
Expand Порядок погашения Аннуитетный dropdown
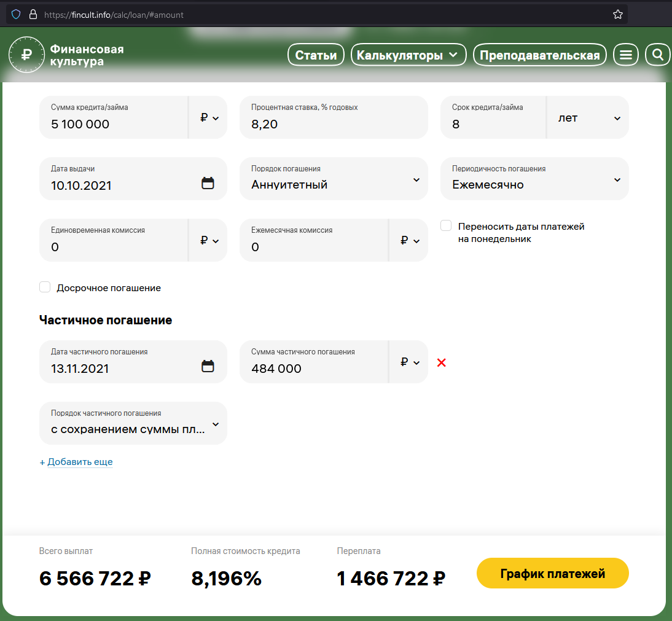point(334,179)
